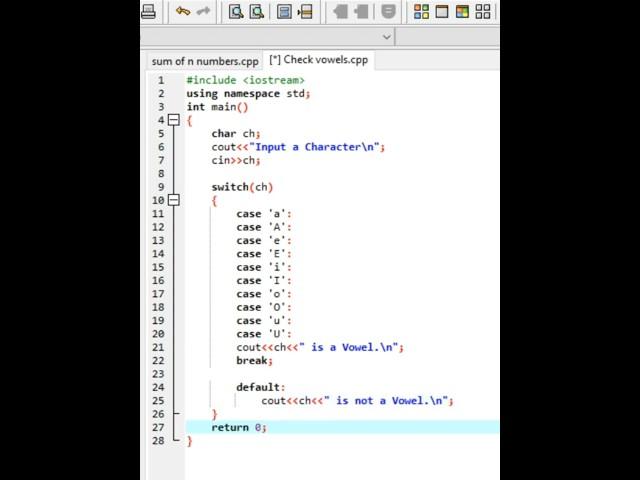Click the " is not a Vowel.\n" cout line
The width and height of the screenshot is (640, 480).
coord(357,401)
